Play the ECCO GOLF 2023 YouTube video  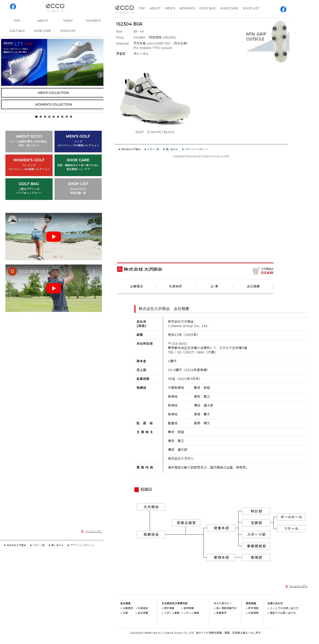[x=54, y=236]
